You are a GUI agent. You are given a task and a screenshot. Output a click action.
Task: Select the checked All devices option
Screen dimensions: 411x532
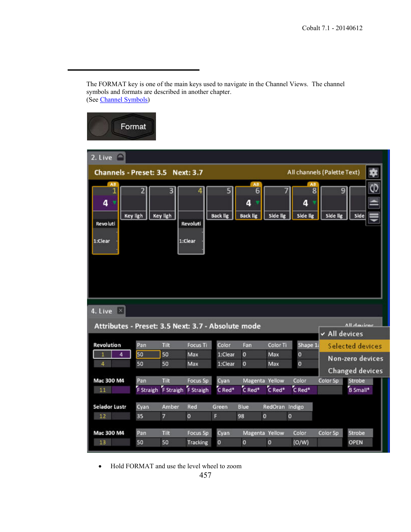pyautogui.click(x=345, y=334)
